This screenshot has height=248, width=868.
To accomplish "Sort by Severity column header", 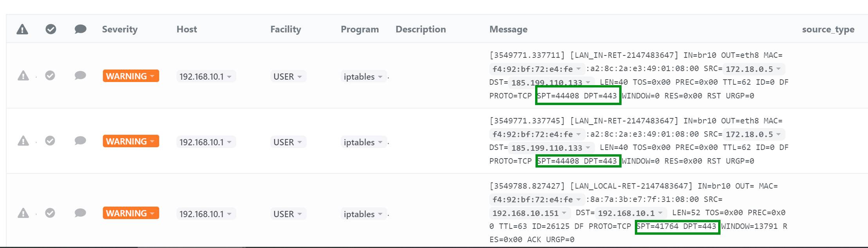I will click(120, 29).
